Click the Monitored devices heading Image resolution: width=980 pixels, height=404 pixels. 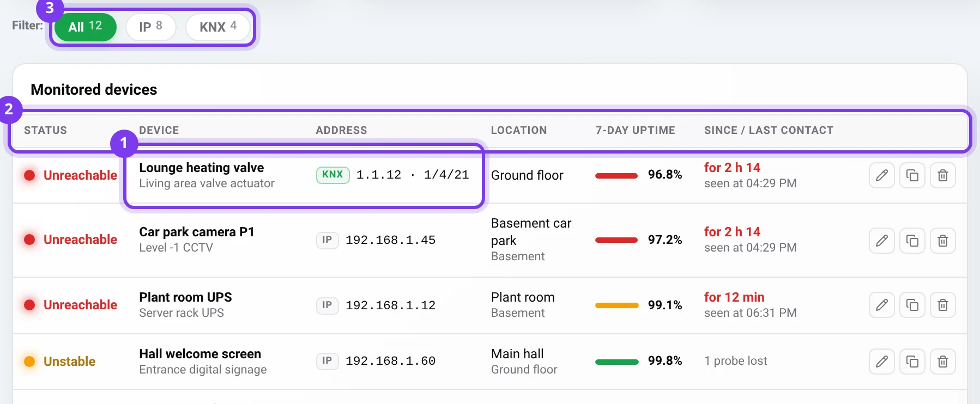[94, 90]
